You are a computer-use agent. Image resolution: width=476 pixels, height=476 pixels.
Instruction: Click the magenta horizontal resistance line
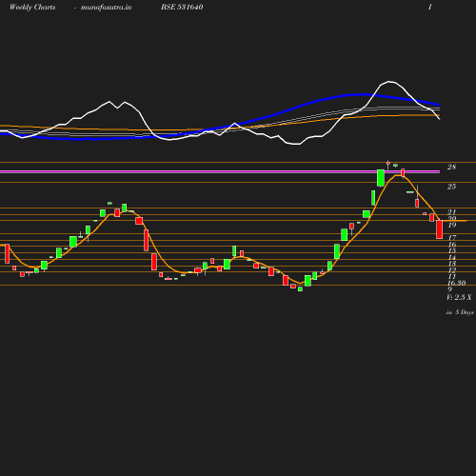(220, 171)
